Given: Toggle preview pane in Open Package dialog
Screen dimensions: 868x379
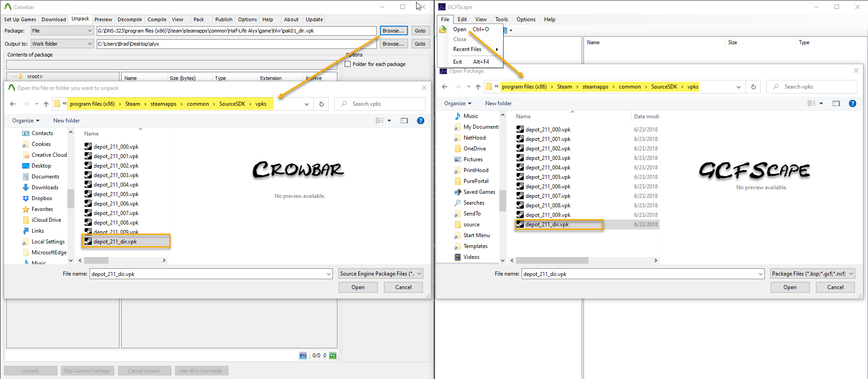Looking at the screenshot, I should (836, 103).
